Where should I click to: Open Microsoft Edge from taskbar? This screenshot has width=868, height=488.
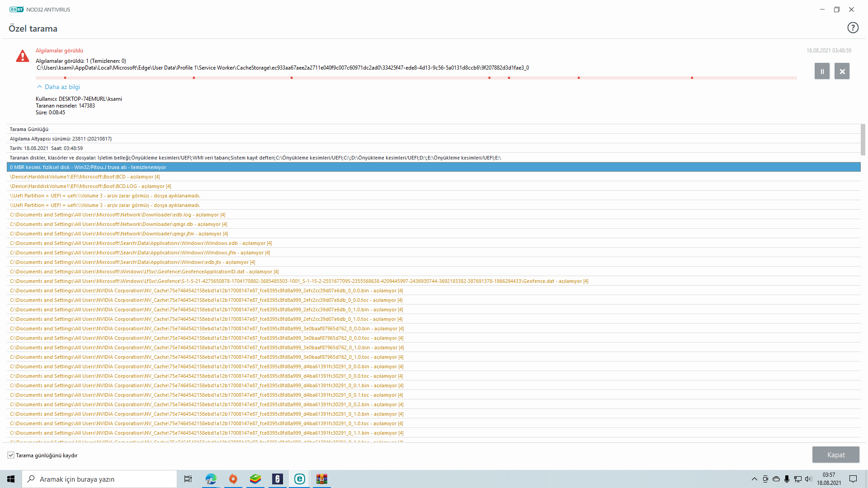pos(211,479)
